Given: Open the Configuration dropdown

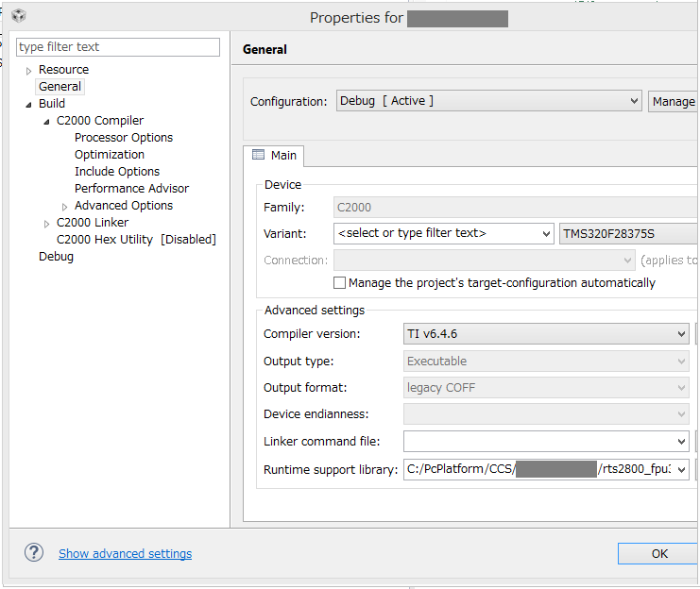Looking at the screenshot, I should point(488,101).
